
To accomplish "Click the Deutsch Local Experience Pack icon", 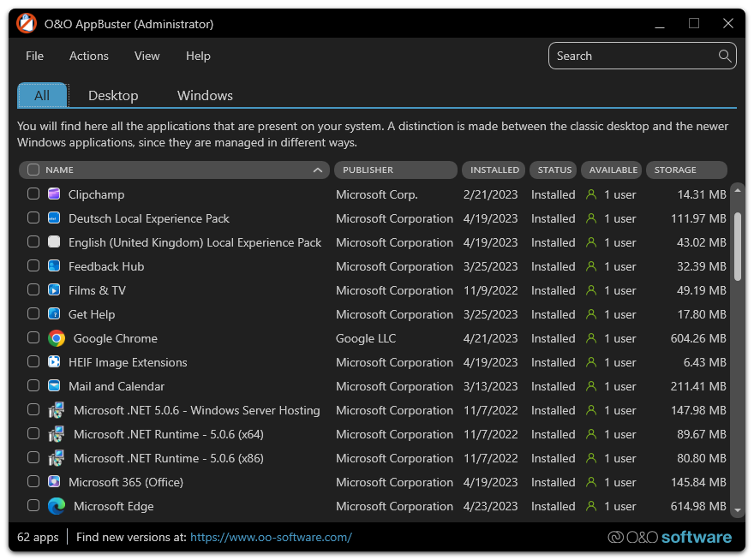I will (54, 218).
